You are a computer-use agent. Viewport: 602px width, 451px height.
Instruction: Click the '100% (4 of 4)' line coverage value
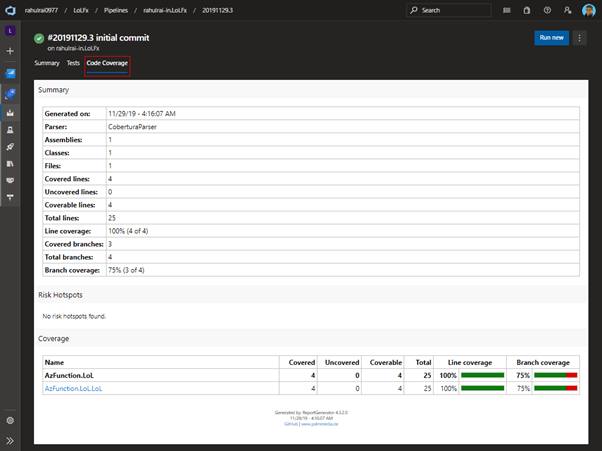128,231
